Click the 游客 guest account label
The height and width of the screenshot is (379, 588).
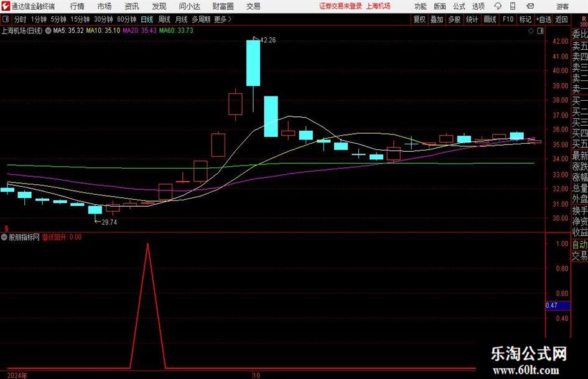click(562, 6)
